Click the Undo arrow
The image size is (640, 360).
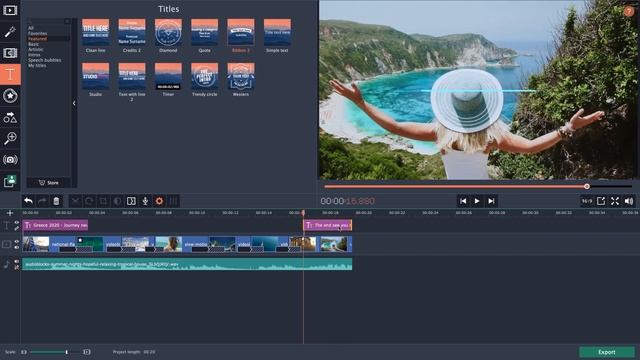(28, 201)
